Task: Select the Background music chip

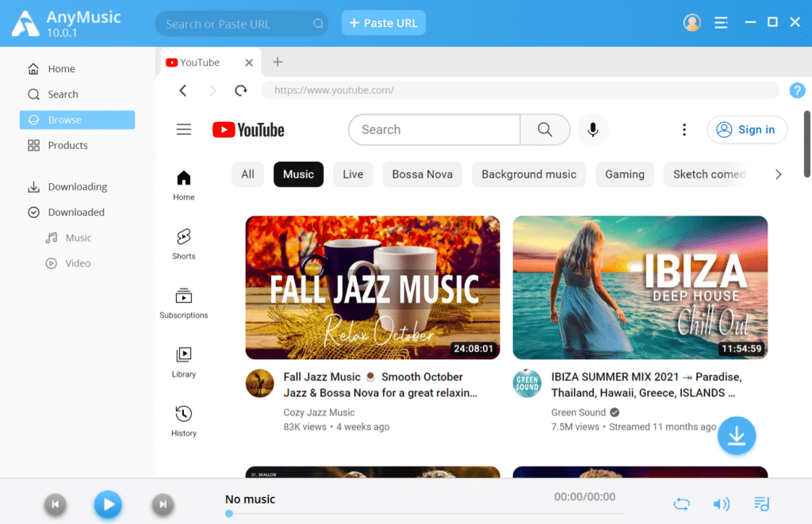Action: coord(529,174)
